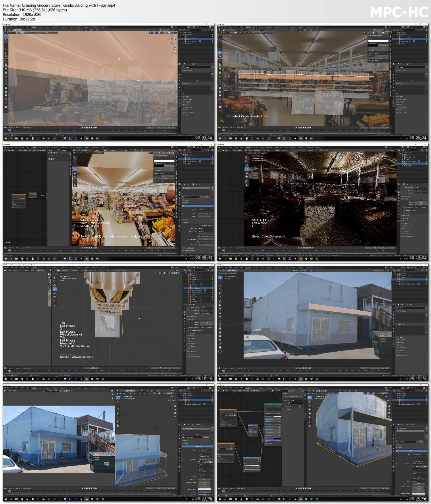This screenshot has width=431, height=504.
Task: Click the "Duration: 00:29:20" line
Action: (x=19, y=19)
